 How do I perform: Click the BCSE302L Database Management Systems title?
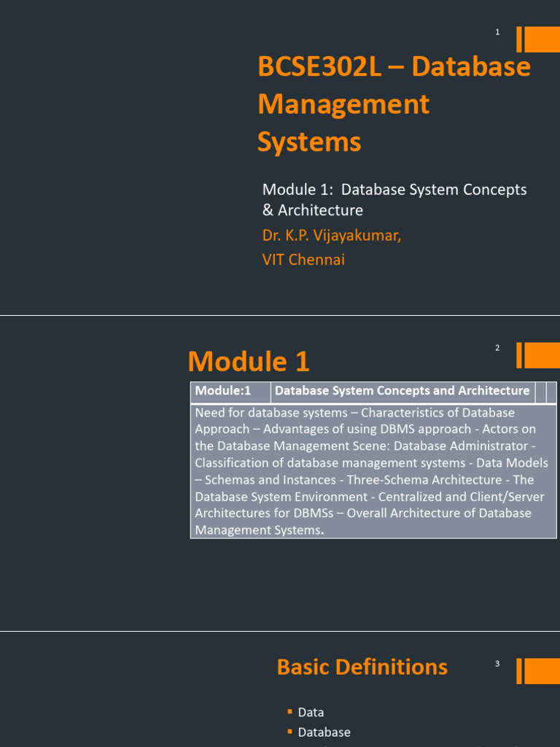[x=394, y=104]
